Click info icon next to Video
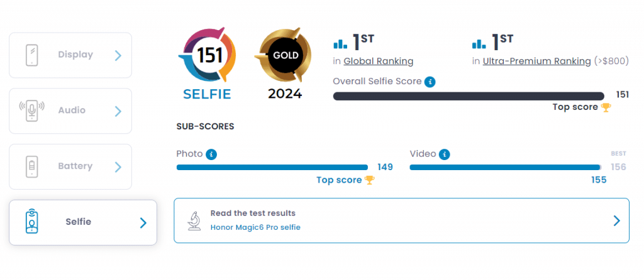The width and height of the screenshot is (644, 280). coord(445,154)
